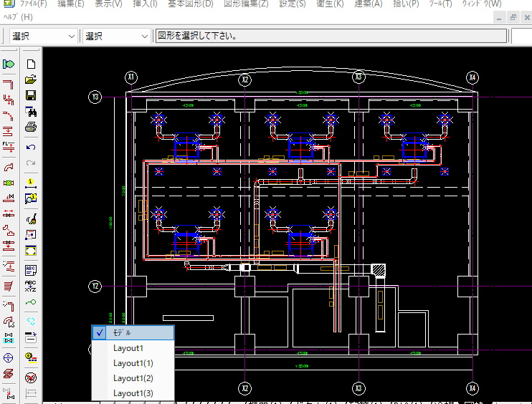Save drawing with the floppy disk icon

[31, 95]
